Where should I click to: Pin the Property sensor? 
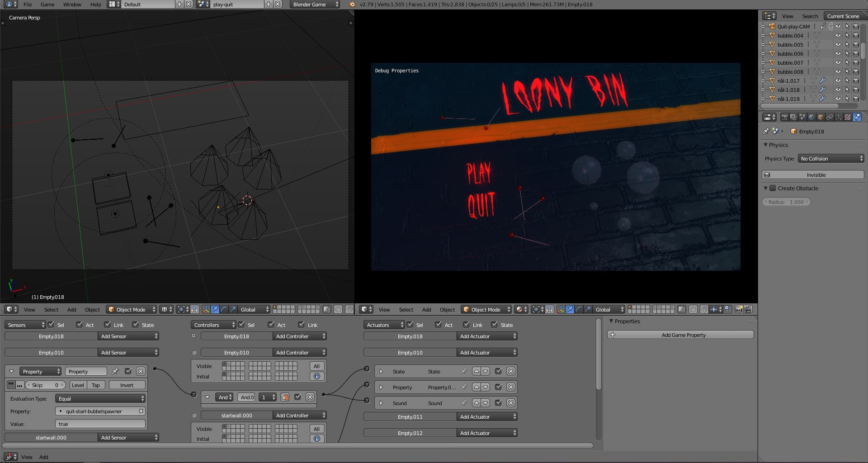(x=115, y=371)
